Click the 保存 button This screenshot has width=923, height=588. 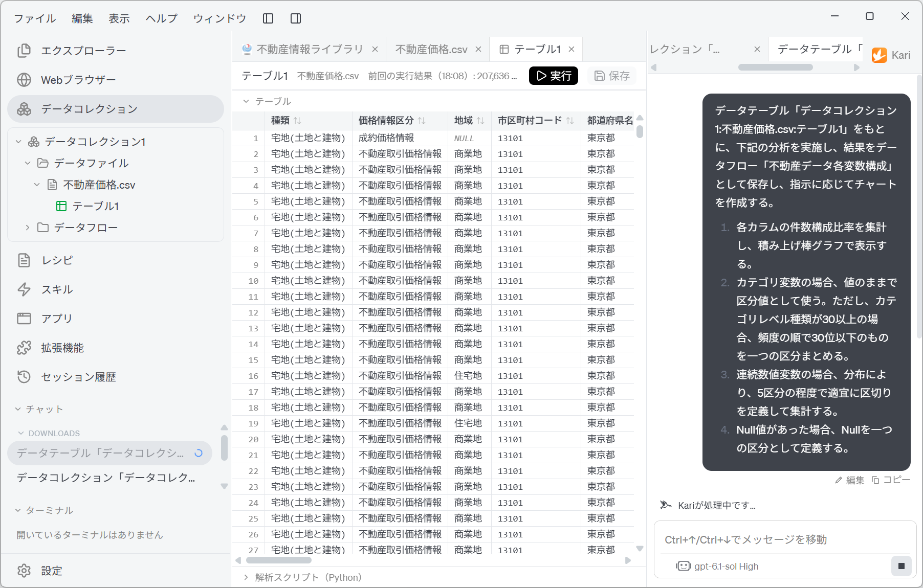[612, 76]
